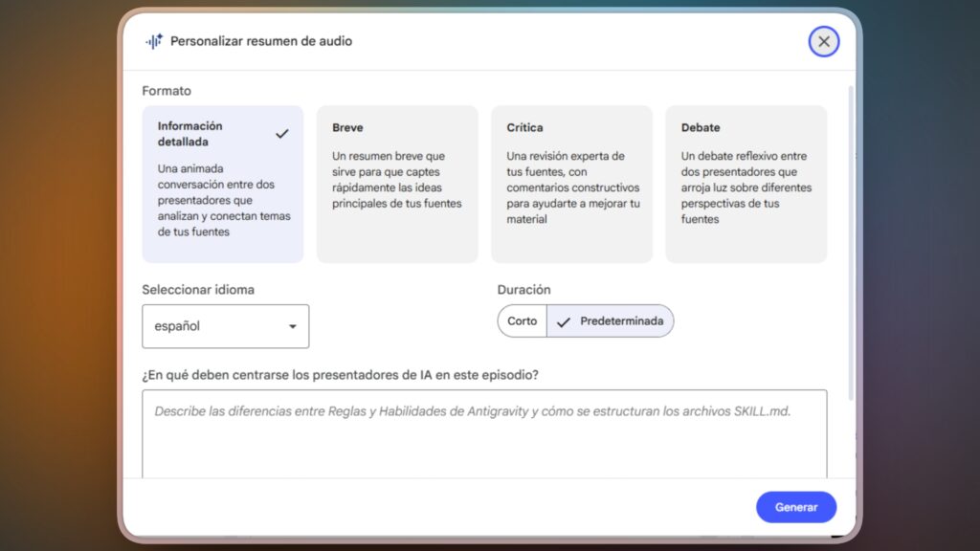
Task: Click the checkmark on Información detallada card
Action: pos(281,134)
